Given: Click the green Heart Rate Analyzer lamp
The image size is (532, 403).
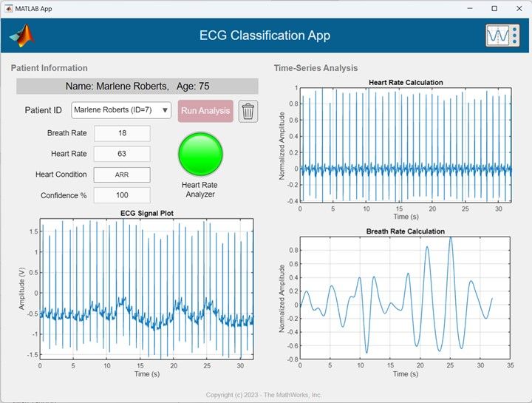Looking at the screenshot, I should [200, 154].
